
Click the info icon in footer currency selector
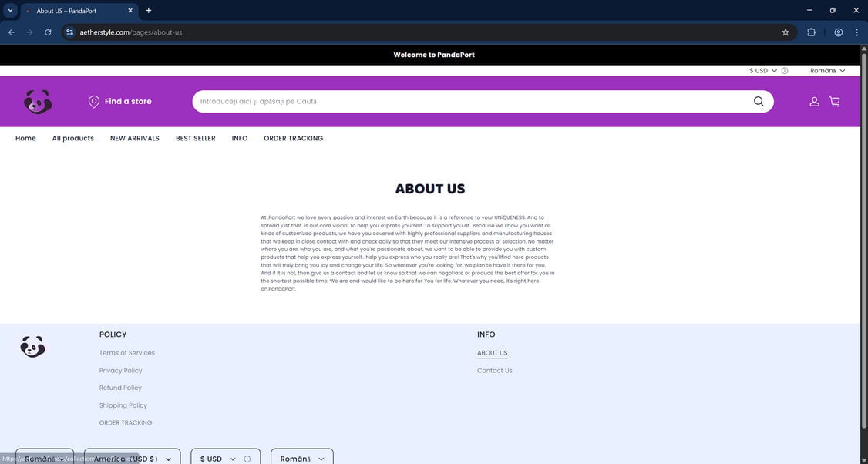(247, 459)
